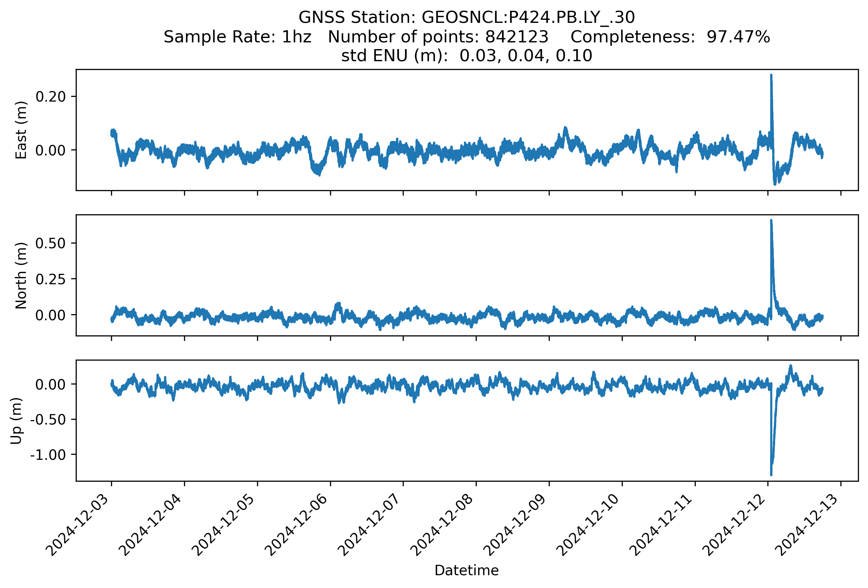This screenshot has width=868, height=588.
Task: Click the std ENU values line
Action: tap(467, 56)
